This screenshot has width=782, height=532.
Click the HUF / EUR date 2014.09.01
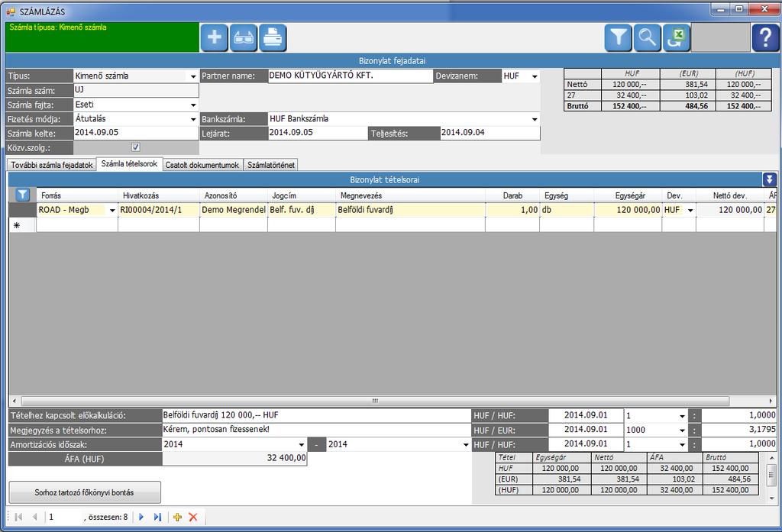[x=586, y=430]
